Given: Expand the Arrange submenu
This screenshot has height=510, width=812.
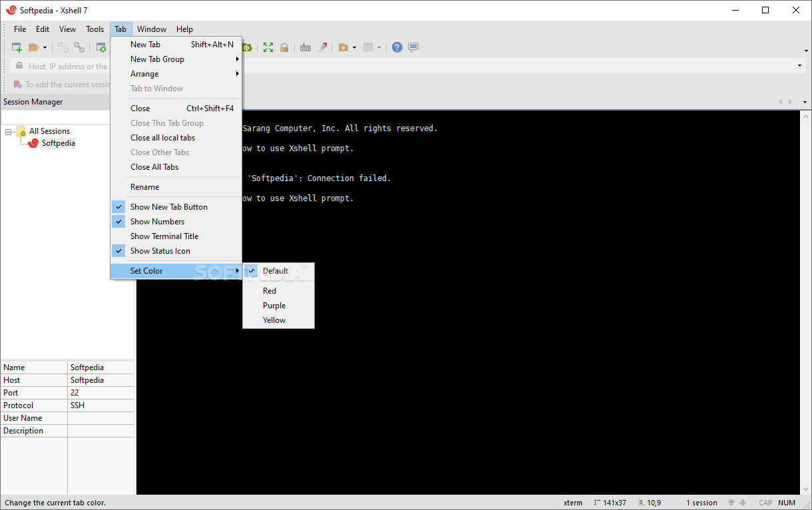Looking at the screenshot, I should [176, 74].
